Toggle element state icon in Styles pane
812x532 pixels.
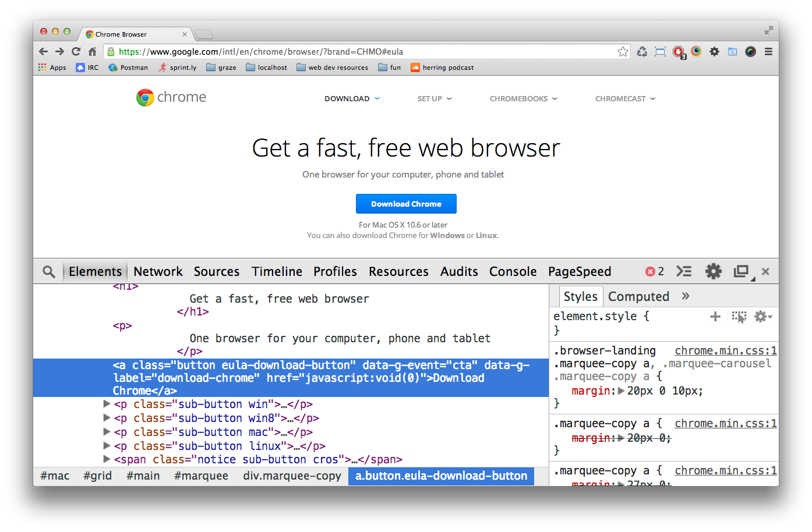point(739,317)
